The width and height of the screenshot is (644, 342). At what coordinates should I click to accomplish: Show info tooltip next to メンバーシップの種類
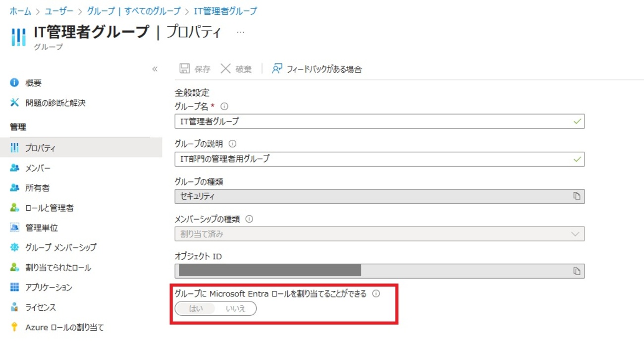pyautogui.click(x=249, y=219)
